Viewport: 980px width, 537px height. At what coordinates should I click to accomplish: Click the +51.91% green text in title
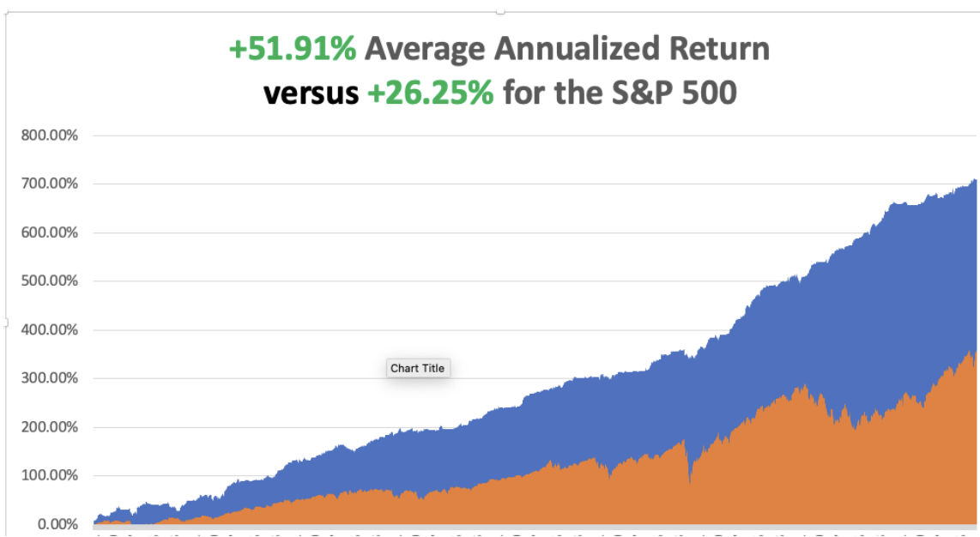pyautogui.click(x=293, y=50)
